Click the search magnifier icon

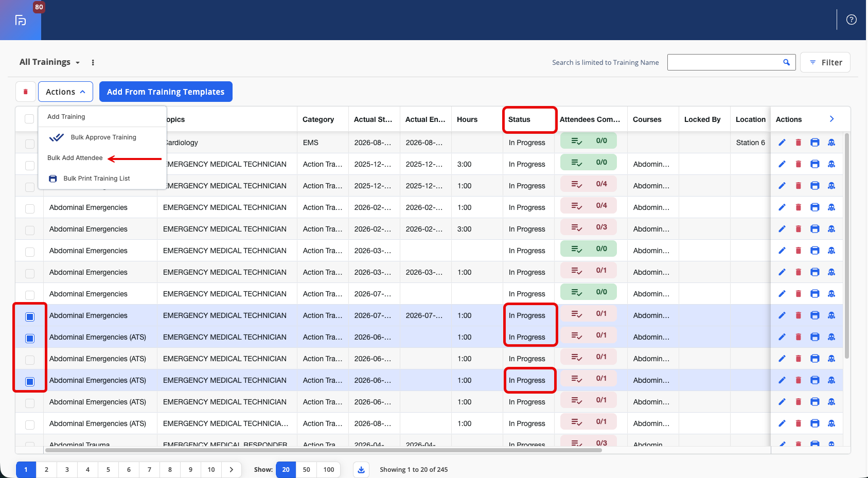tap(786, 62)
